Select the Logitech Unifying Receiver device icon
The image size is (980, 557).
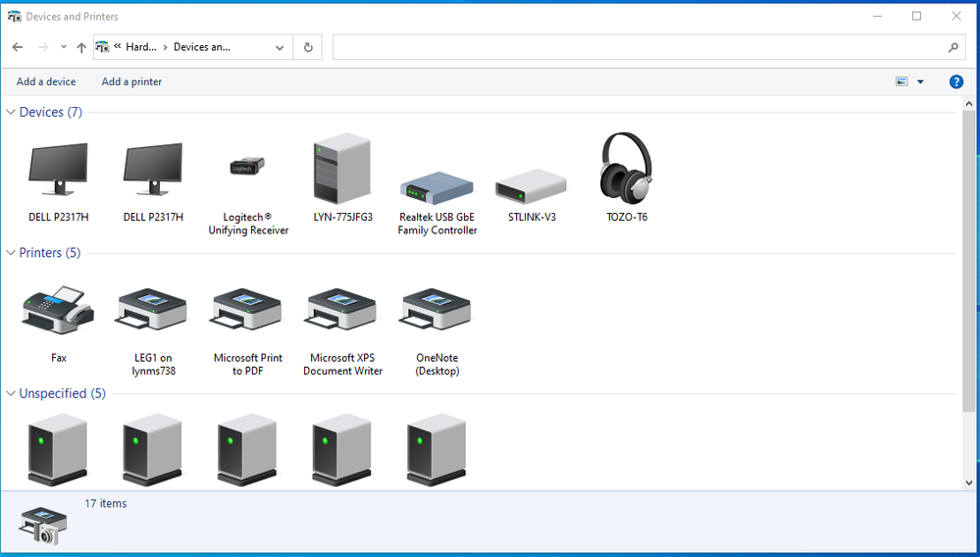point(248,166)
